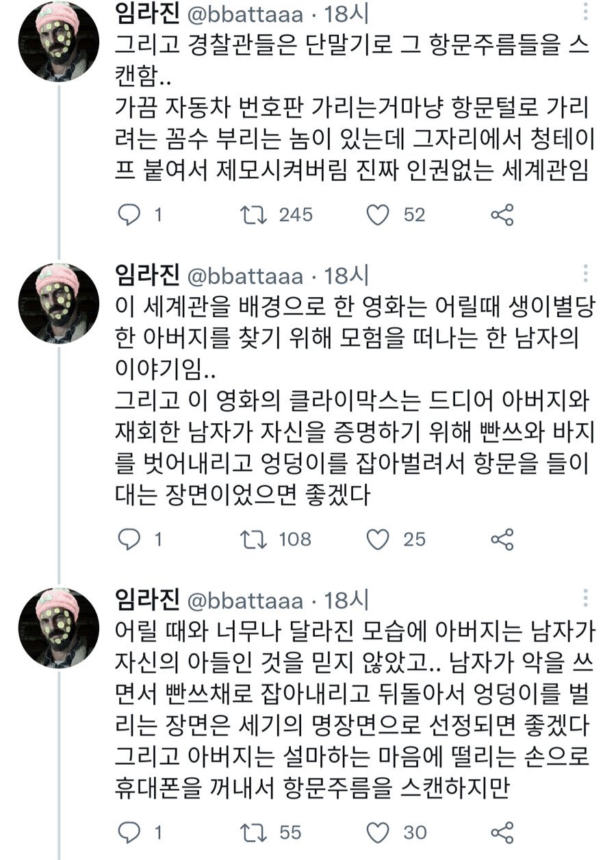
Task: Click @bbattaaa handle on first tweet
Action: pyautogui.click(x=244, y=15)
